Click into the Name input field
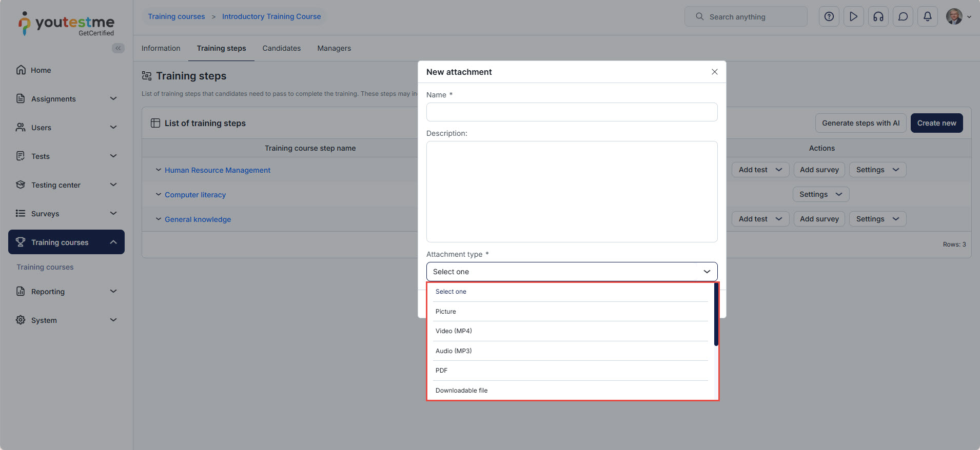Viewport: 980px width, 450px height. point(572,112)
